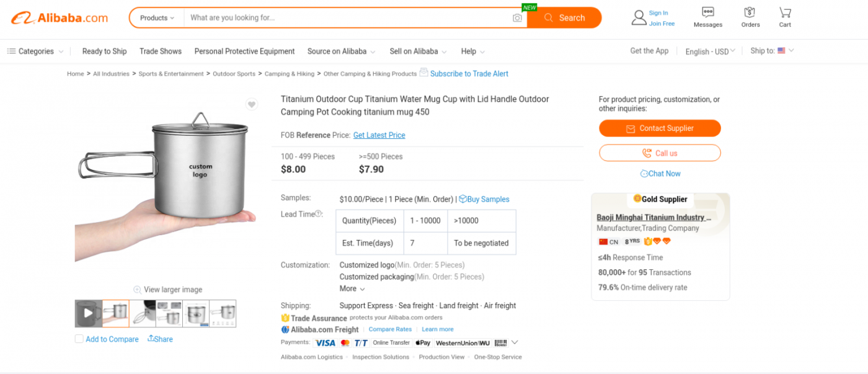This screenshot has width=868, height=374.
Task: Open the shopping Cart icon
Action: coord(785,12)
